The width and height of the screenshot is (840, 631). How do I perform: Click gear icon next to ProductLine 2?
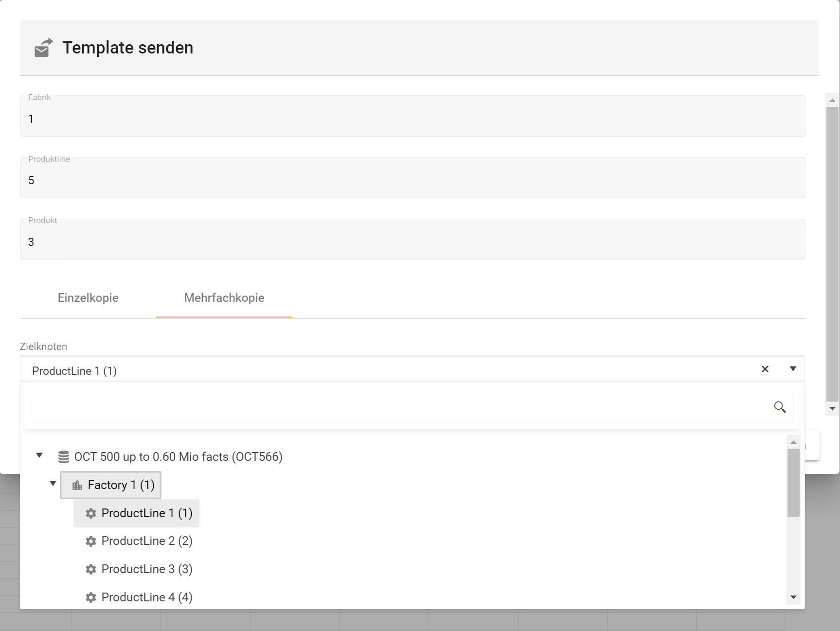click(91, 541)
